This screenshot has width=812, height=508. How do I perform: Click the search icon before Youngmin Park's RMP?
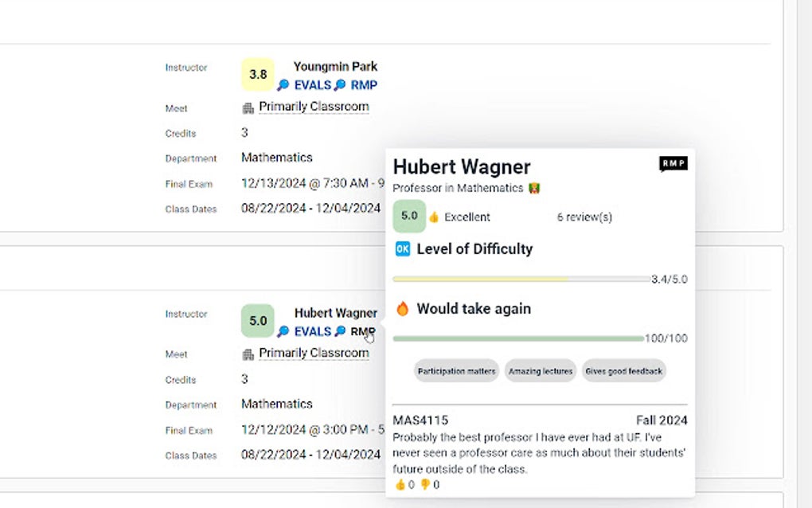[340, 85]
